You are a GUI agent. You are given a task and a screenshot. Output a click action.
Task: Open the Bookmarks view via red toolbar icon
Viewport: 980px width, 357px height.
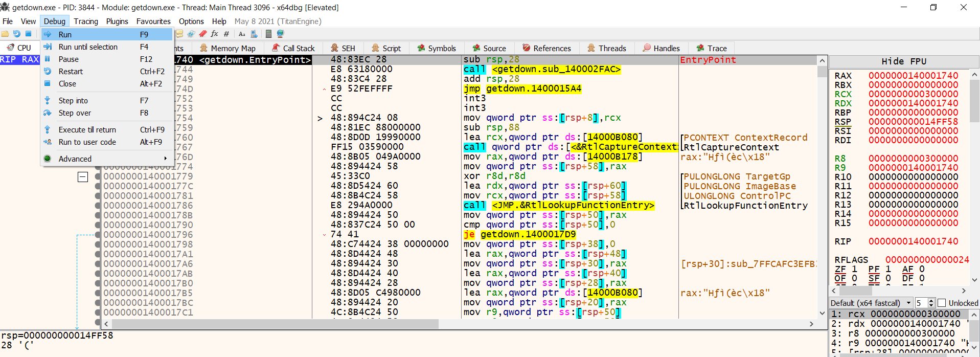203,34
